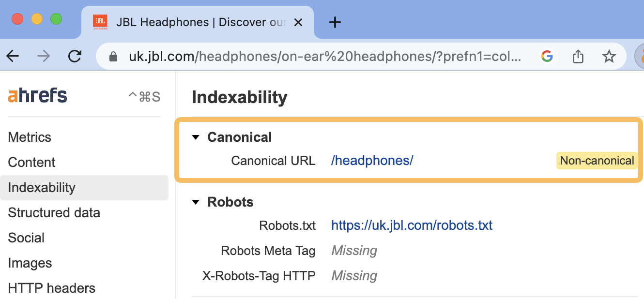This screenshot has width=644, height=299.
Task: Click the browser profile avatar icon
Action: click(640, 56)
